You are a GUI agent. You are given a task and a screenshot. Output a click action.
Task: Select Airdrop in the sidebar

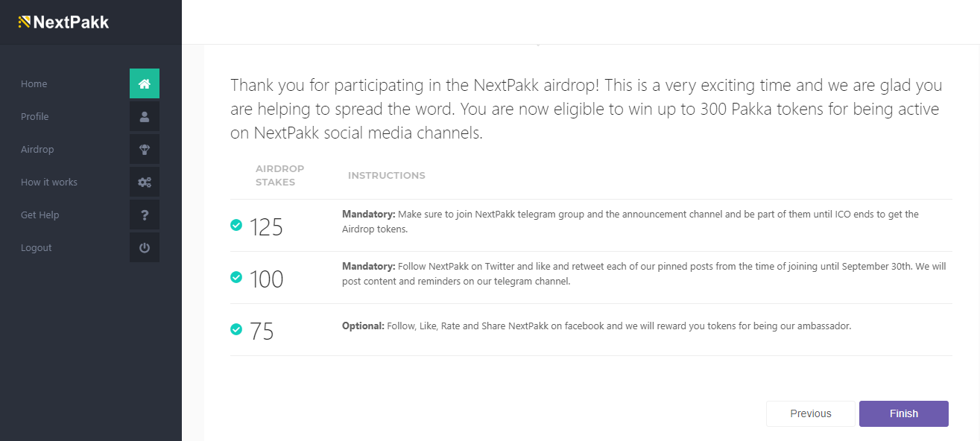click(x=37, y=150)
